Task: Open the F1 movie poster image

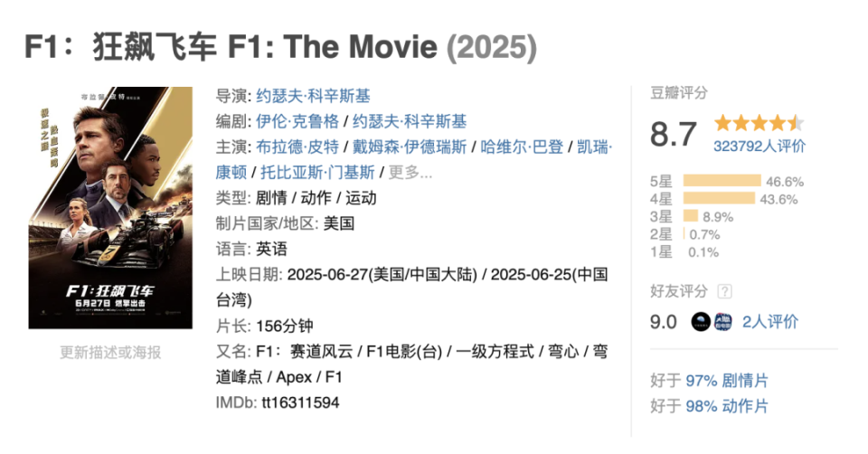Action: click(x=110, y=208)
